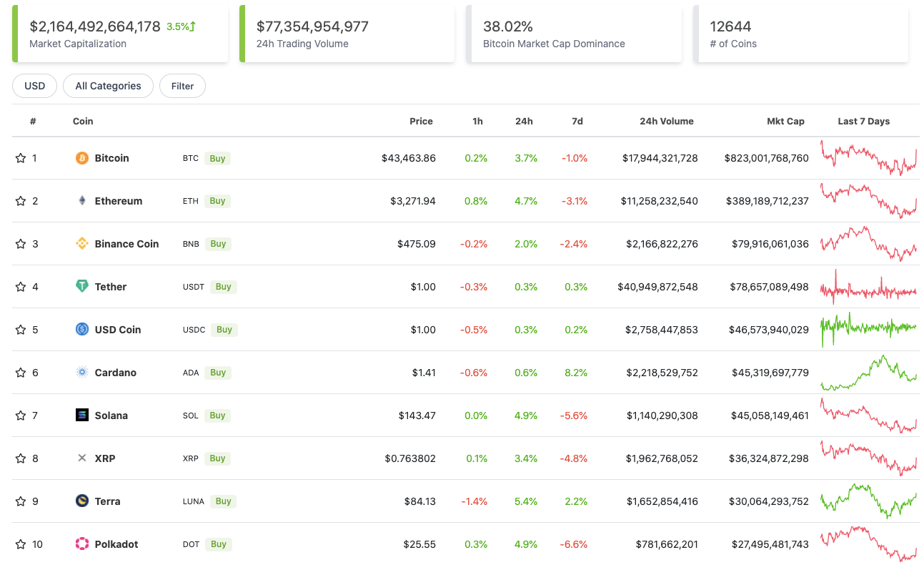Click Buy button next to ADA
This screenshot has width=924, height=565.
[x=218, y=373]
